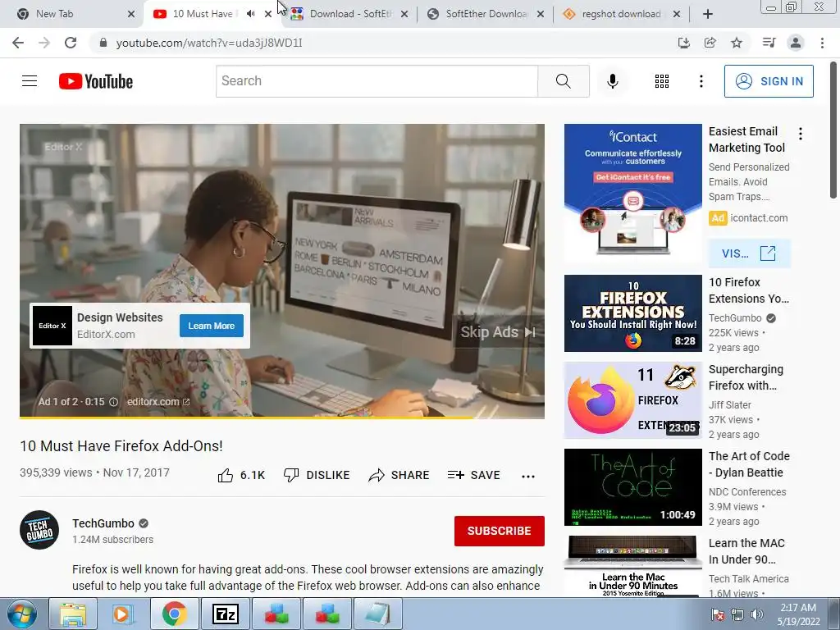Open 7-Zip from the taskbar

pos(225,614)
